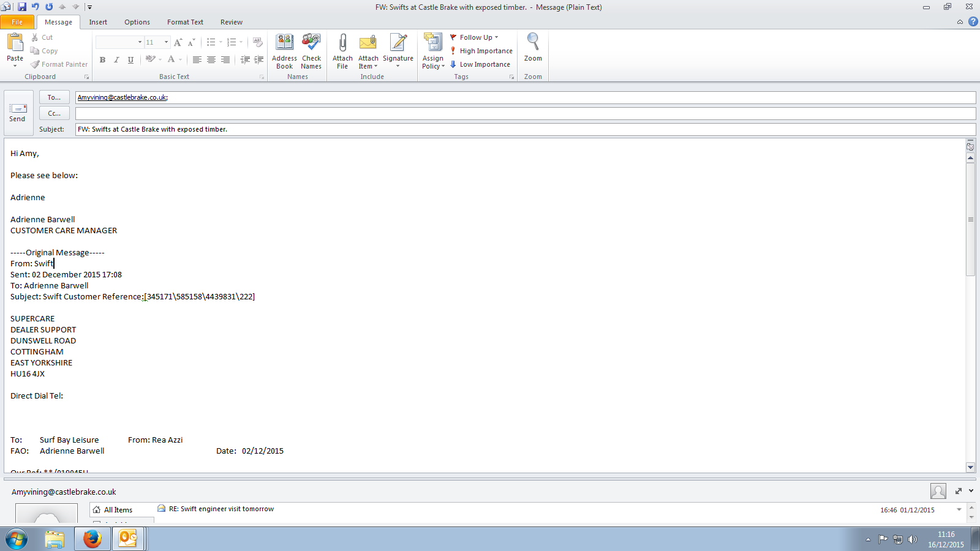Image resolution: width=980 pixels, height=551 pixels.
Task: Undo the last action
Action: click(36, 7)
